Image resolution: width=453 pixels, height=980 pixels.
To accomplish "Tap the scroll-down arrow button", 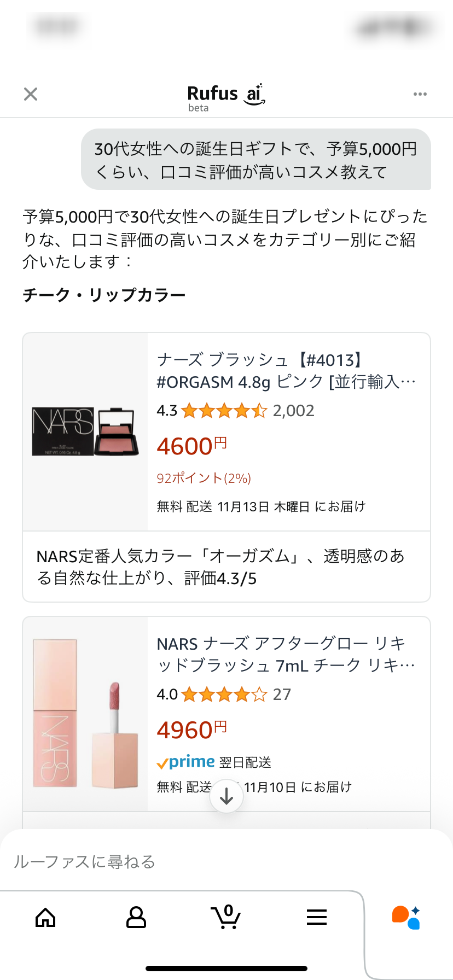I will [226, 796].
